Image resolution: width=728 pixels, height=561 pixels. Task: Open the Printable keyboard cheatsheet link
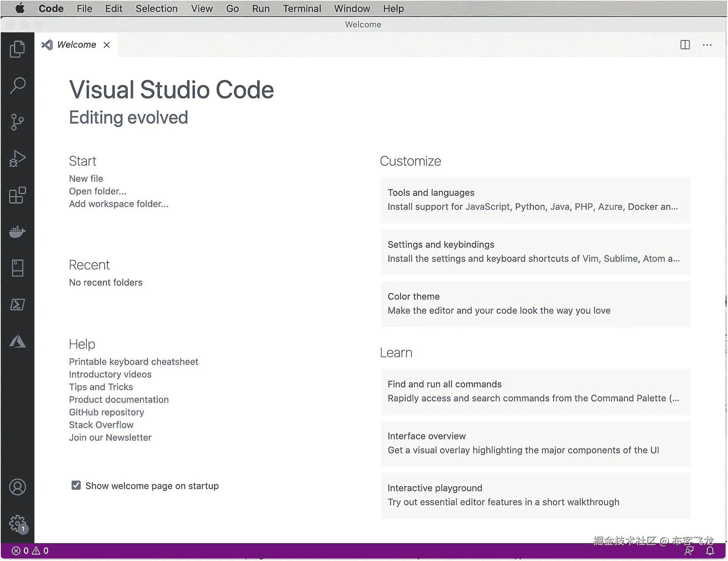click(133, 362)
